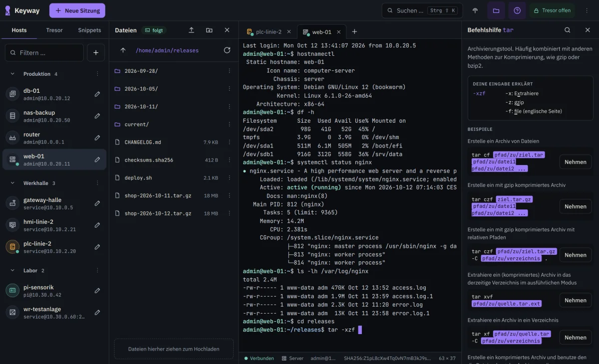Open options for CHANGELOG.md
Image resolution: width=599 pixels, height=364 pixels.
(229, 142)
